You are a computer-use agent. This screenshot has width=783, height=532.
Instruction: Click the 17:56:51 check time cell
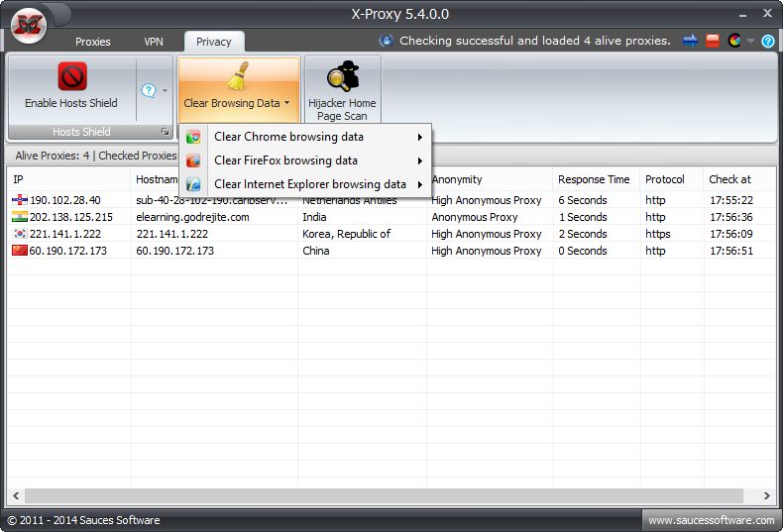[x=731, y=251]
